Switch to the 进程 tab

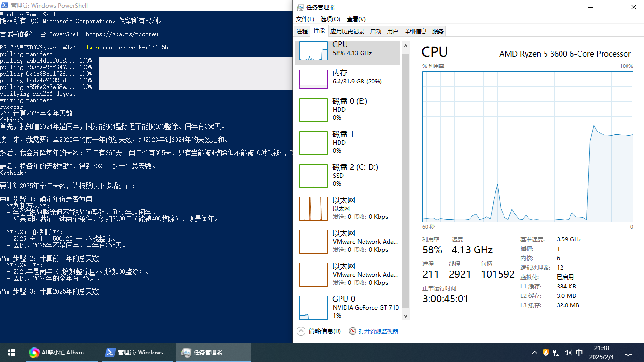coord(302,32)
